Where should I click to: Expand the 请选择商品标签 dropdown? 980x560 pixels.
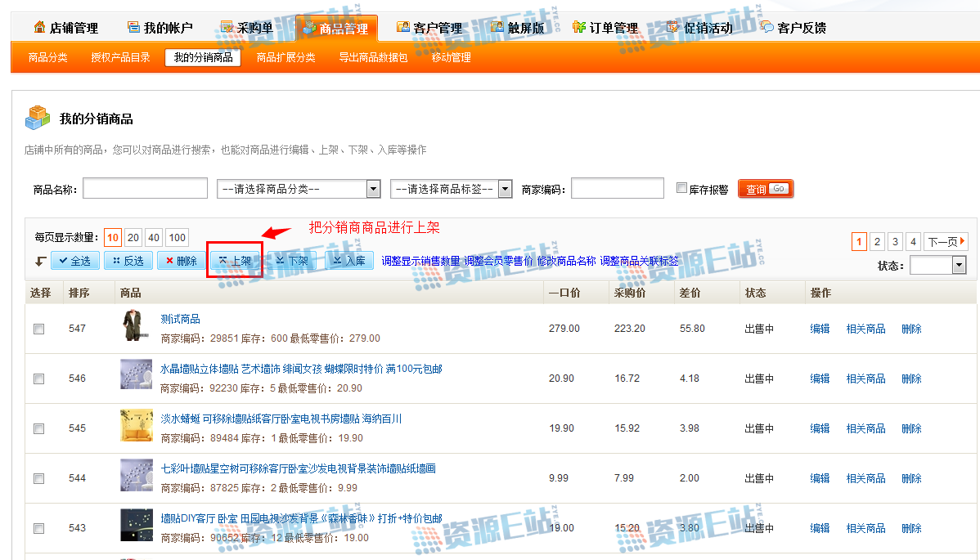(x=451, y=189)
